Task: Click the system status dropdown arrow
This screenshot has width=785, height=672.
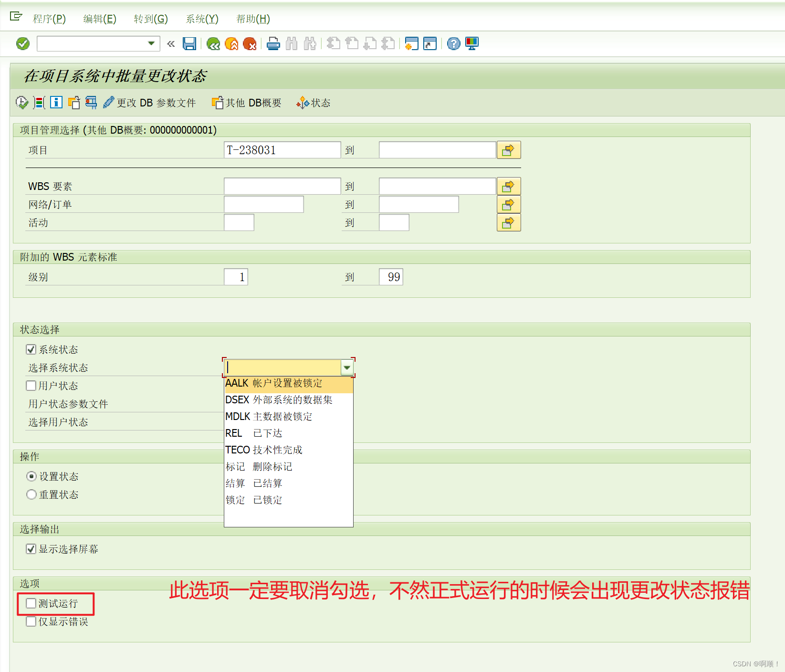Action: pyautogui.click(x=347, y=367)
